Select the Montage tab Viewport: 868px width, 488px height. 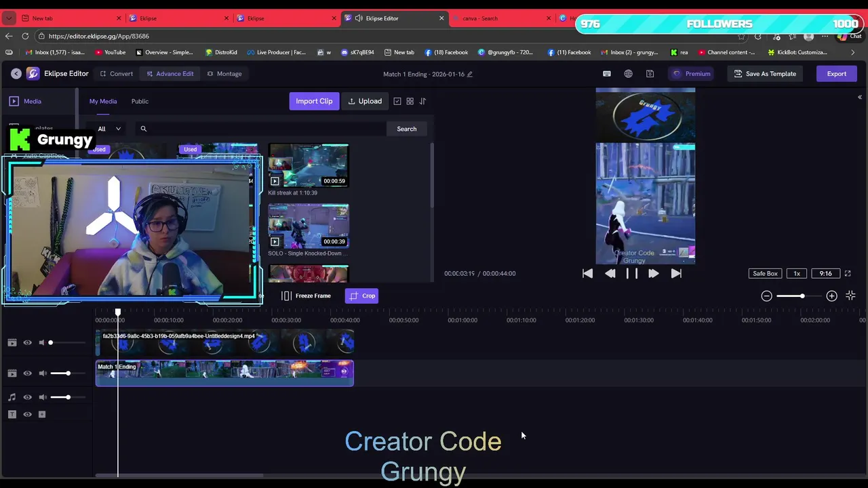(x=224, y=74)
